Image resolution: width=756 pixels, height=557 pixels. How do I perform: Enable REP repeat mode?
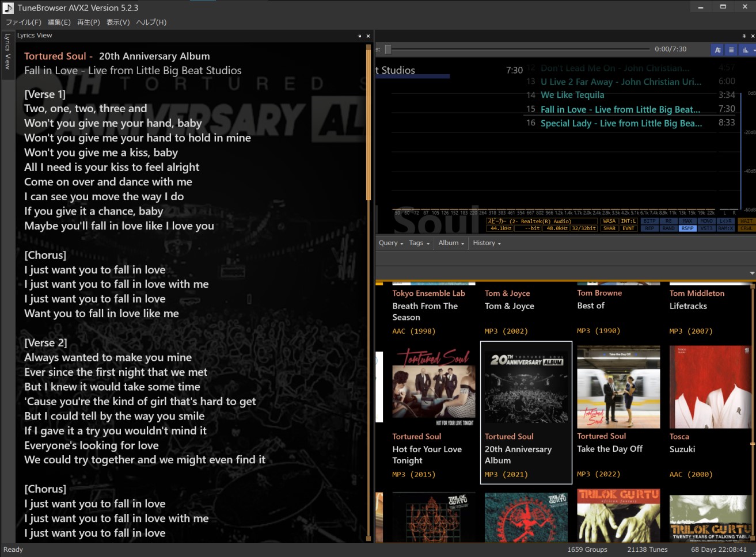coord(649,228)
